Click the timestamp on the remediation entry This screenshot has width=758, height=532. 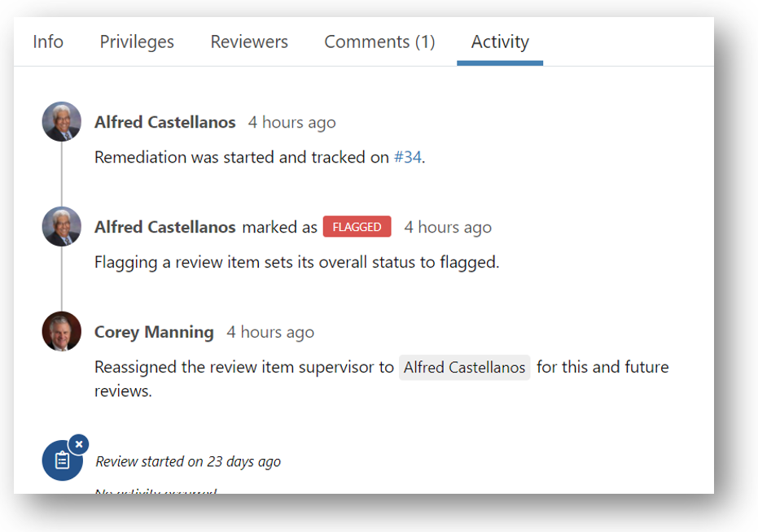(291, 123)
